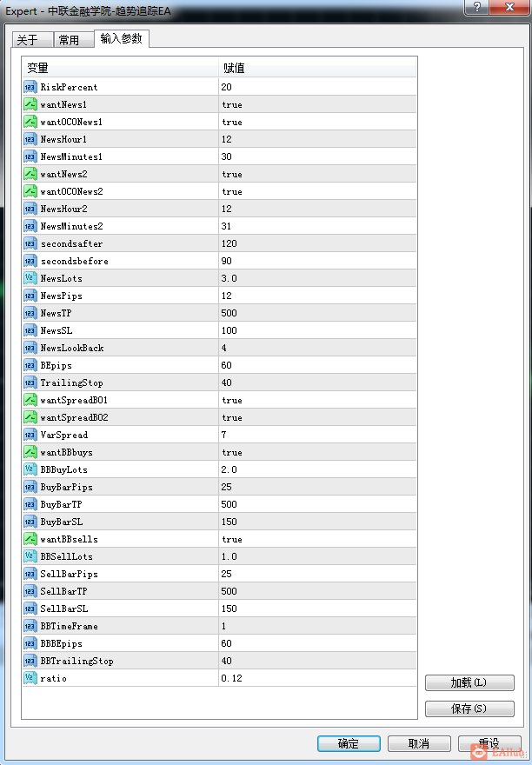Cancel the dialog with 取消
Viewport: 532px width, 765px height.
pyautogui.click(x=419, y=743)
